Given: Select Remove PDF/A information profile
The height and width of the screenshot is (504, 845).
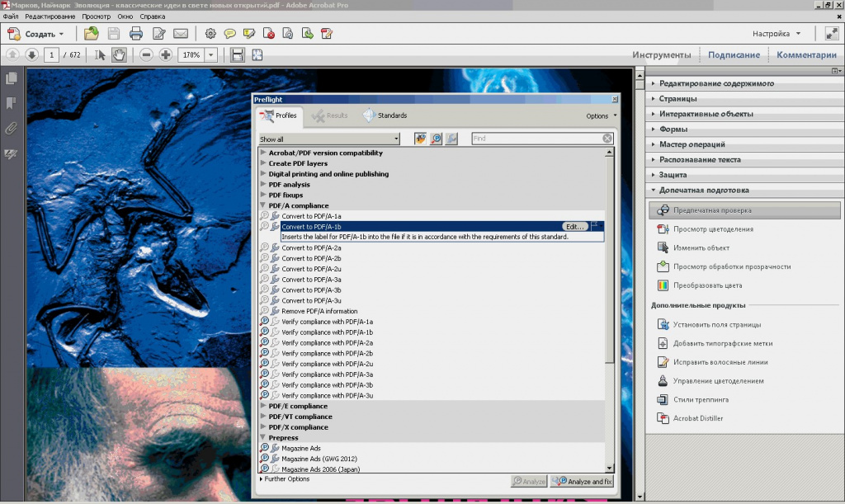Looking at the screenshot, I should tap(319, 311).
